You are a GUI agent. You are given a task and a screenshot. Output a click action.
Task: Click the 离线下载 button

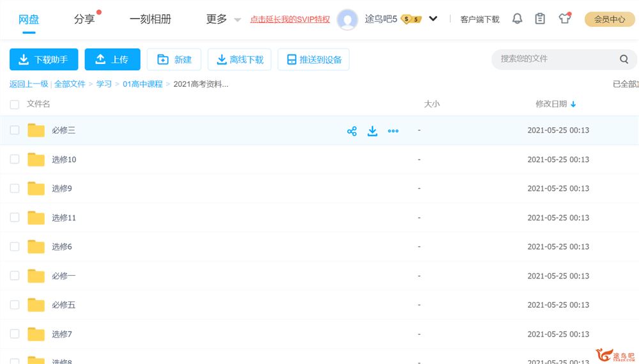pos(240,59)
